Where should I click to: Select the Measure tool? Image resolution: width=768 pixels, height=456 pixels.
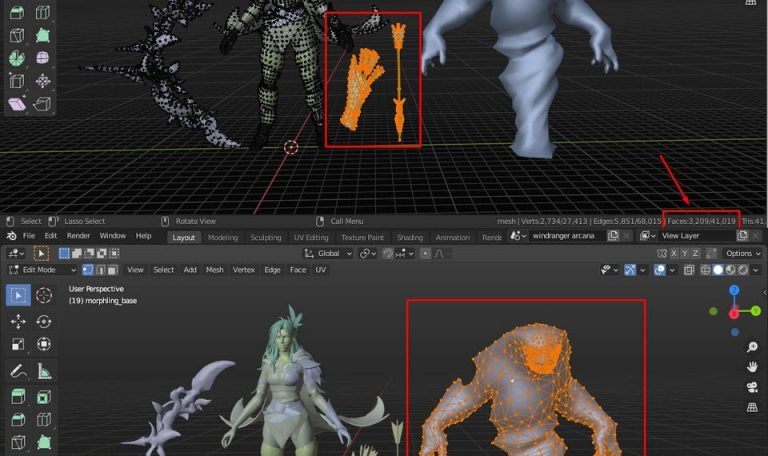pos(44,371)
